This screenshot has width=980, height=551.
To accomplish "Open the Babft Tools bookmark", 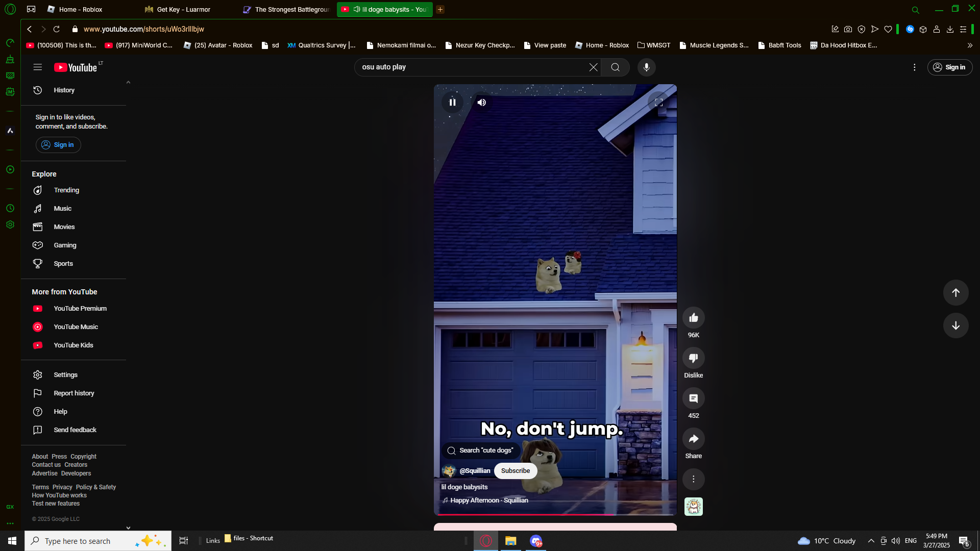I will click(x=779, y=45).
